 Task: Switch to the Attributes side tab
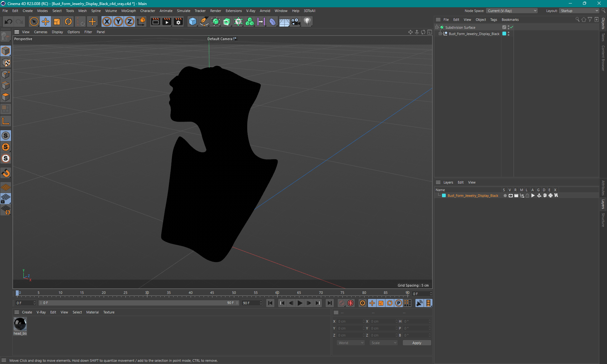(x=603, y=188)
